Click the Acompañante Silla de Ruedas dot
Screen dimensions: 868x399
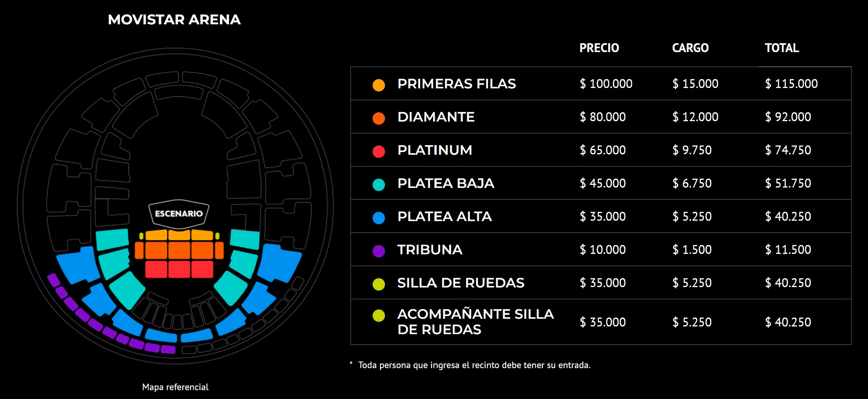378,315
